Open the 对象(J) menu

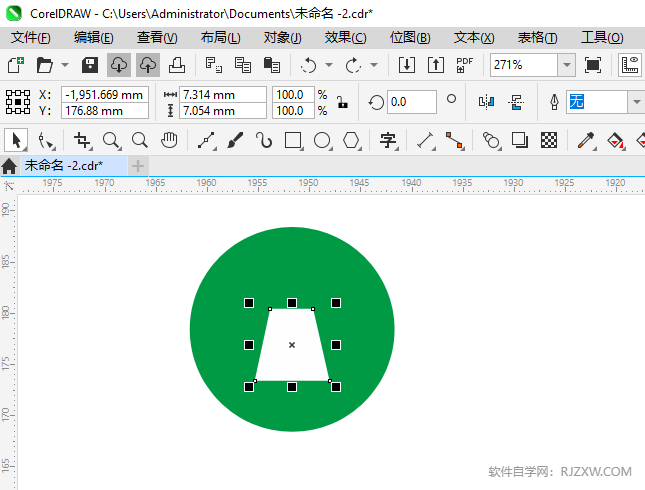pos(283,38)
